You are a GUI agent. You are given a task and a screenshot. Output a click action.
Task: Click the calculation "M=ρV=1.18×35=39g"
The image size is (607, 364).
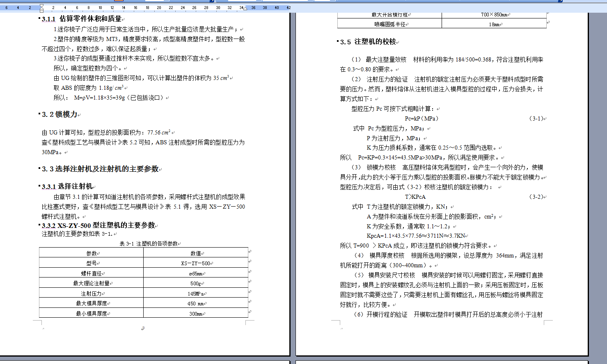[99, 98]
